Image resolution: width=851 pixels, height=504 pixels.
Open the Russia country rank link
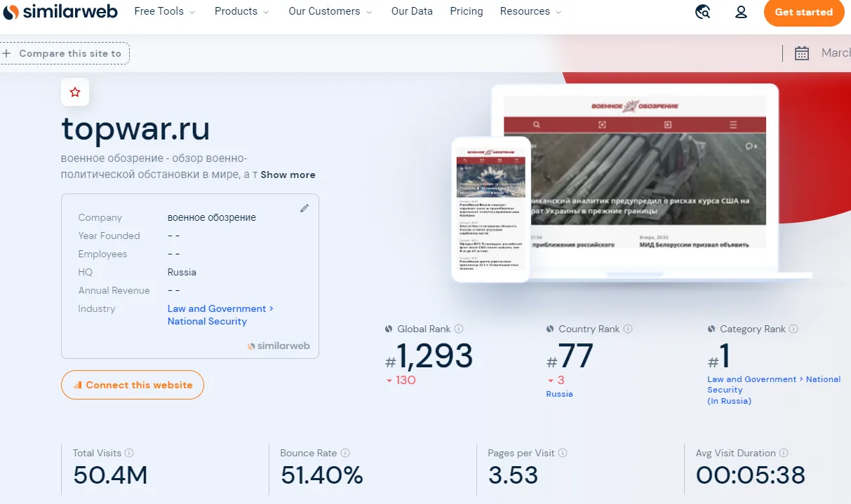[559, 394]
